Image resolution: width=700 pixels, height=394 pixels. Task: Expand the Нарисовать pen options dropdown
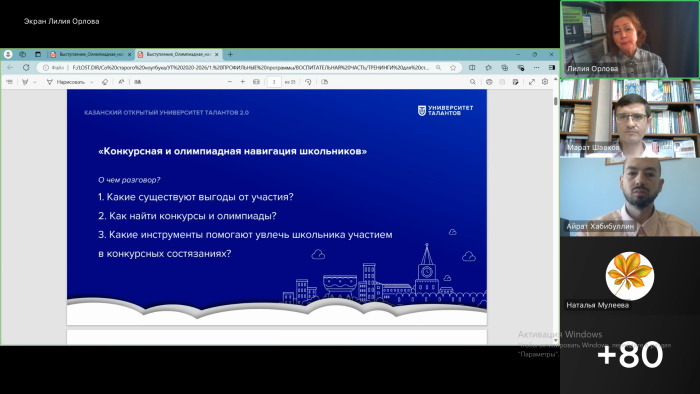(x=92, y=82)
